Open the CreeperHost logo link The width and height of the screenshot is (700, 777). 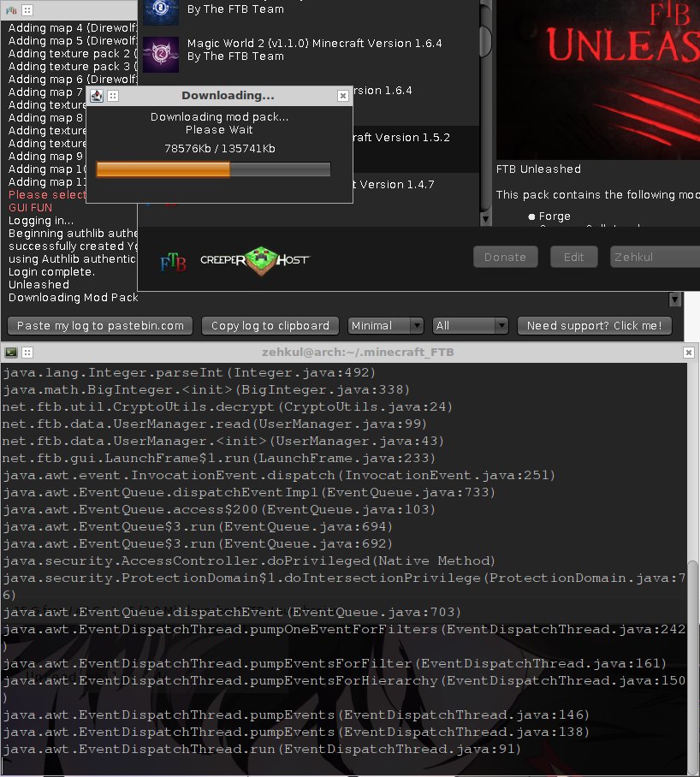(255, 261)
